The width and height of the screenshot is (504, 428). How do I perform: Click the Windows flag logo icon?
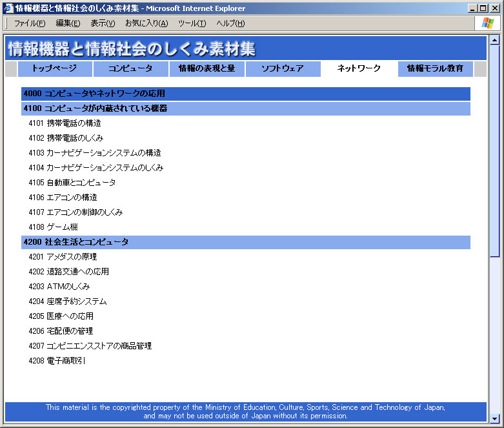pyautogui.click(x=487, y=23)
